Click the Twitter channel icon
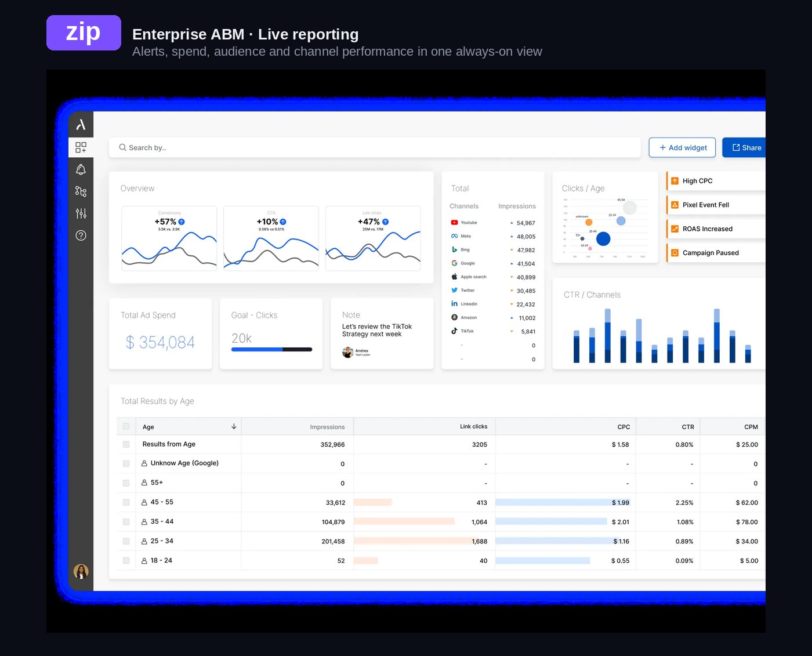Image resolution: width=812 pixels, height=656 pixels. coord(454,290)
